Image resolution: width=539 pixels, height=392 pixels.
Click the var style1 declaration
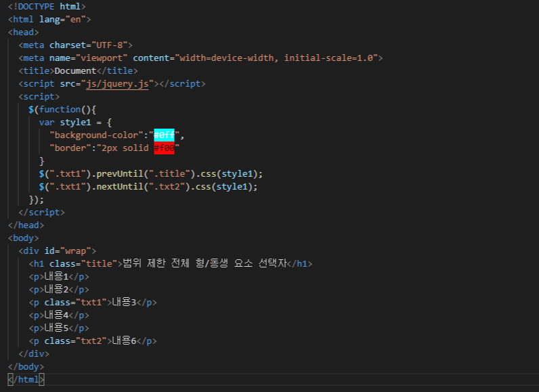[75, 123]
